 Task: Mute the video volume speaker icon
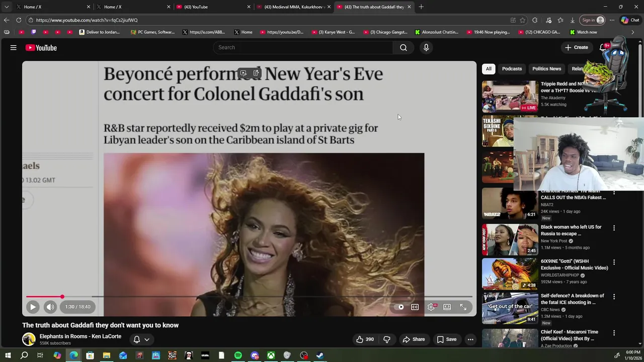(x=50, y=307)
